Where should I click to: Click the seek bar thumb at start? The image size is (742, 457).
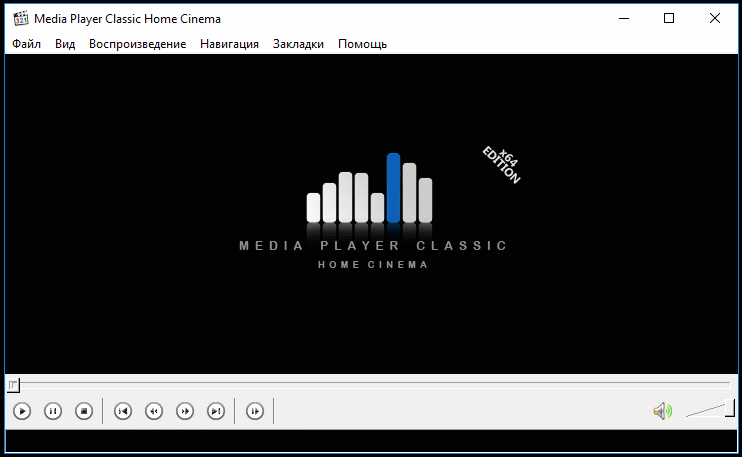click(x=13, y=385)
